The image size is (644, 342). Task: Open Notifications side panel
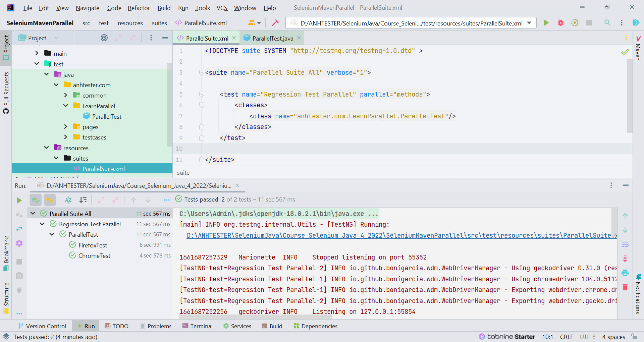tap(638, 294)
